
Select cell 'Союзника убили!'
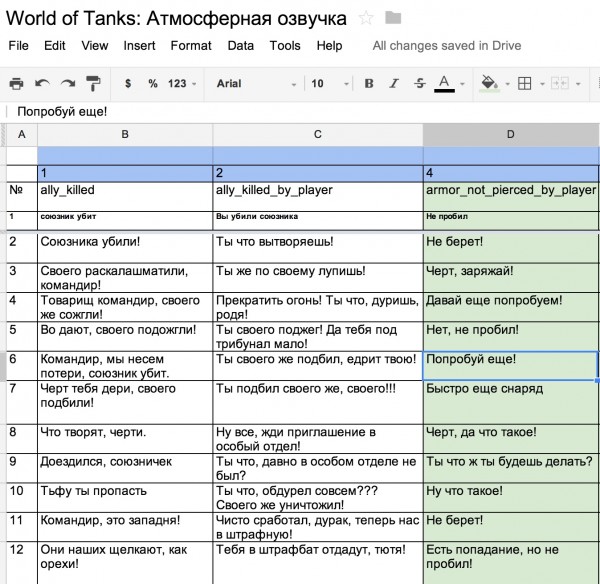coord(125,248)
